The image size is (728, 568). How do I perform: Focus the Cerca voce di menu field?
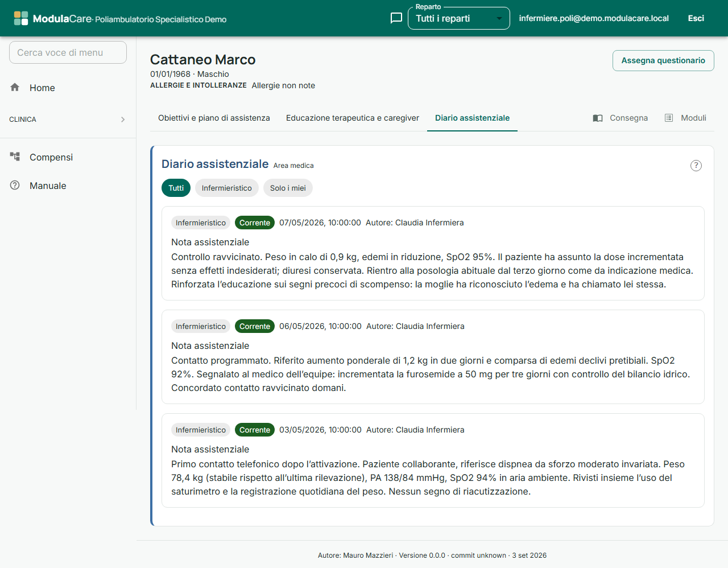68,52
